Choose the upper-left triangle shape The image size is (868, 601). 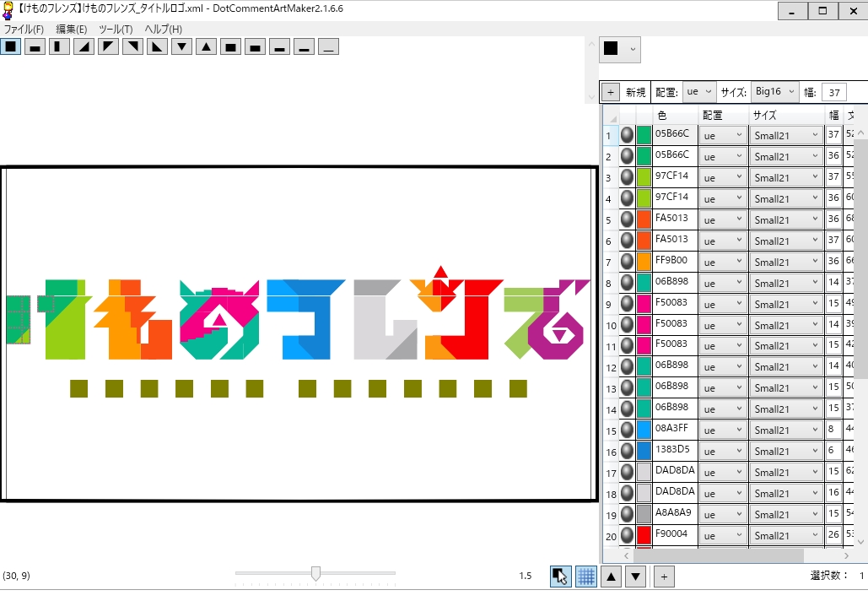(108, 46)
